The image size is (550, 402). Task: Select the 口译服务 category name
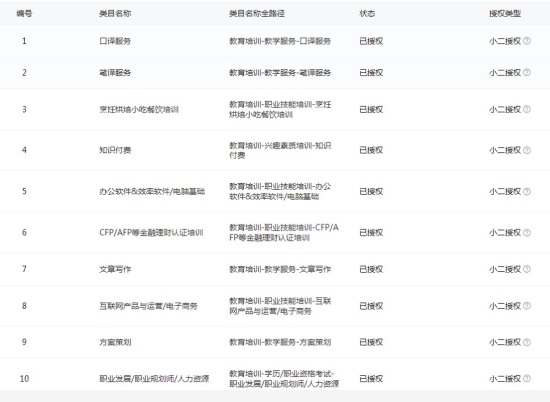pos(115,41)
